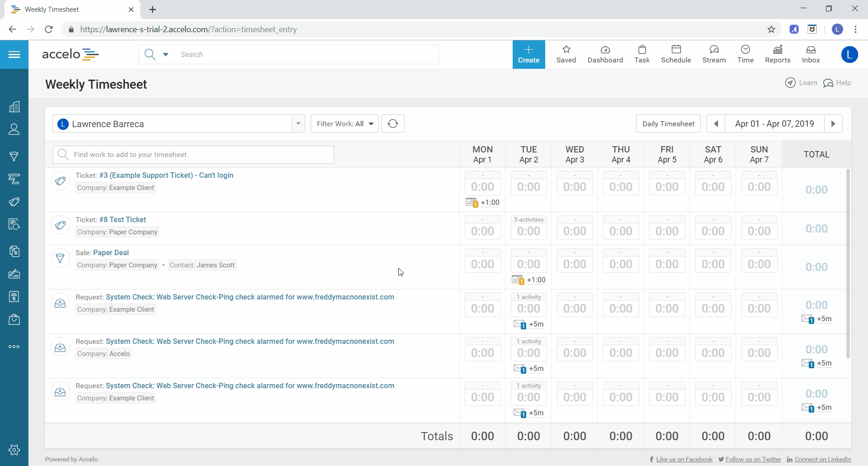Go to the previous week arrow
The height and width of the screenshot is (466, 868).
(716, 124)
